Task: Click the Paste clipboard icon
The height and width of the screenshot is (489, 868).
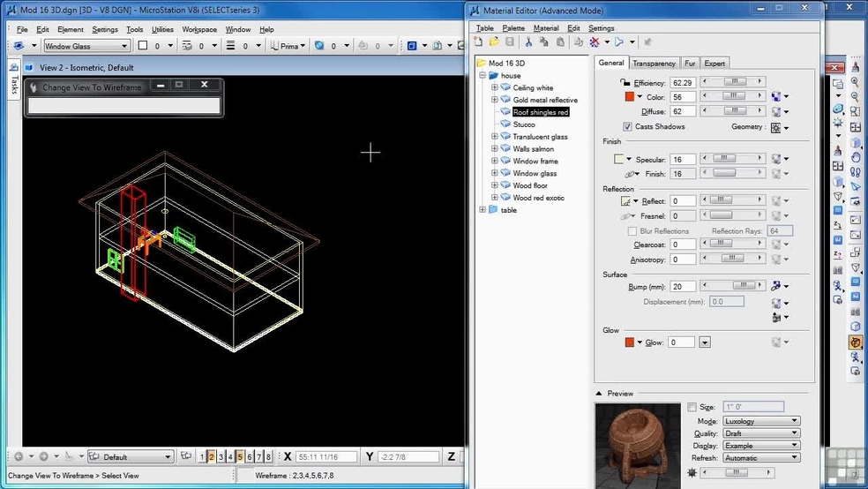Action: click(560, 42)
